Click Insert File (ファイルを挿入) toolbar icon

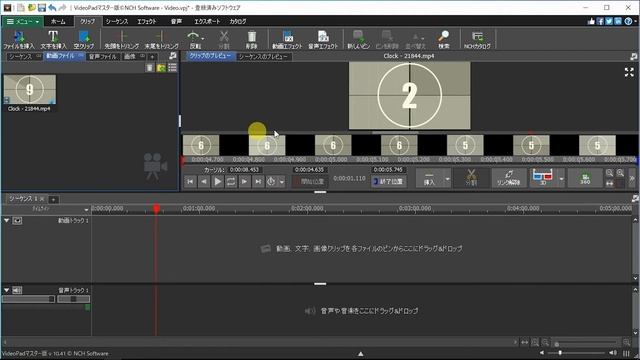(x=19, y=40)
